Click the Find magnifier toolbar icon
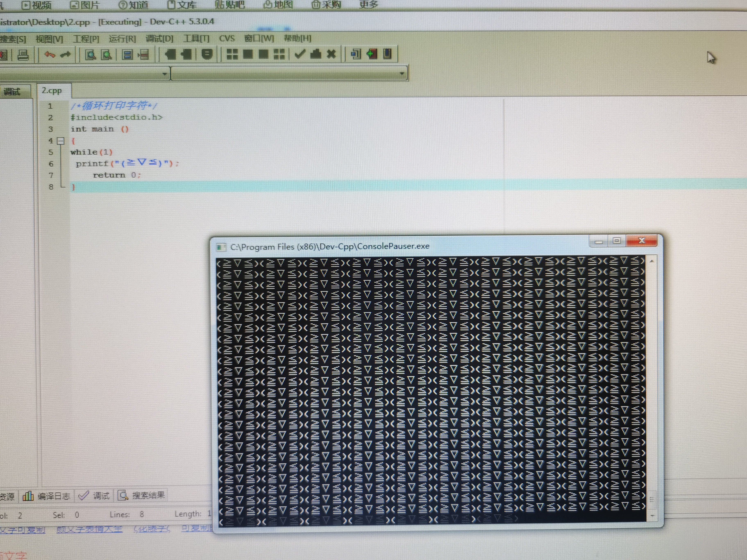The height and width of the screenshot is (560, 747). click(90, 55)
